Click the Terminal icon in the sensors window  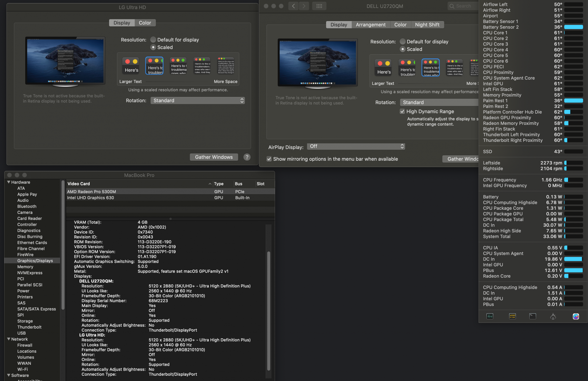(x=533, y=316)
